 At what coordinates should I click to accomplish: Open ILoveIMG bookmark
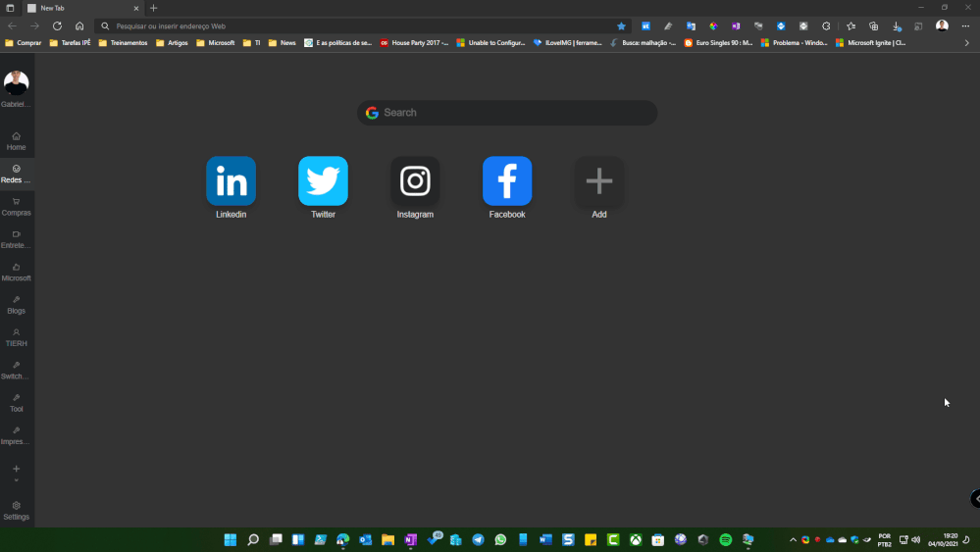(x=568, y=43)
